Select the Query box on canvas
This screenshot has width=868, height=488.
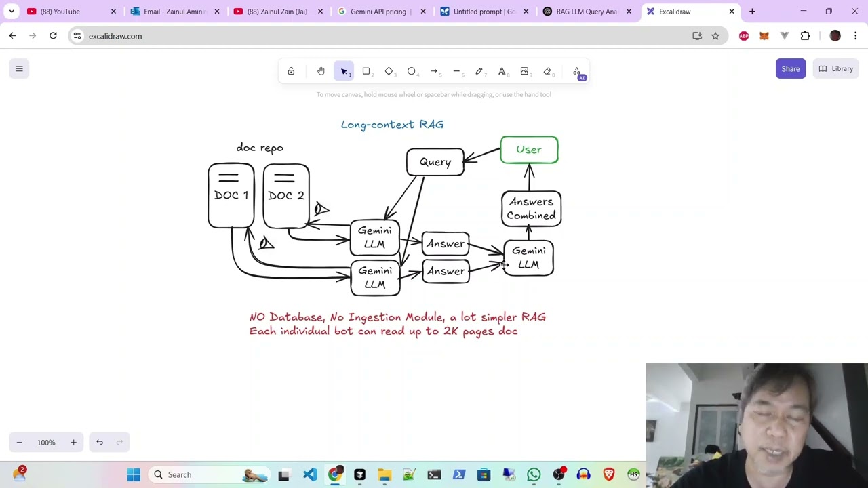click(435, 162)
